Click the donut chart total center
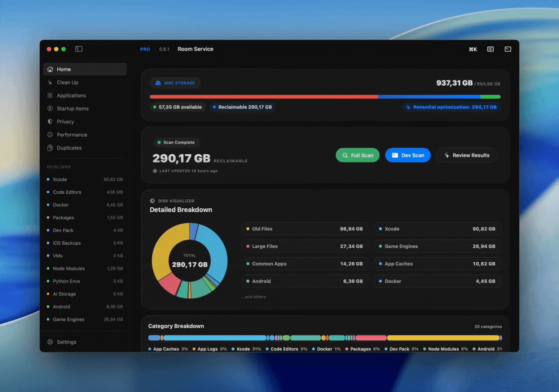The height and width of the screenshot is (392, 559). tap(189, 261)
